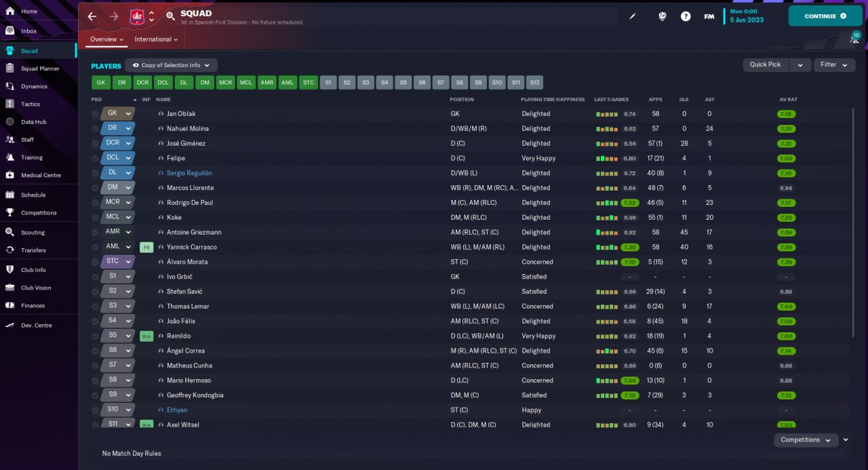Click the PR status badge for Yannick Carrasco
This screenshot has width=868, height=470.
146,248
